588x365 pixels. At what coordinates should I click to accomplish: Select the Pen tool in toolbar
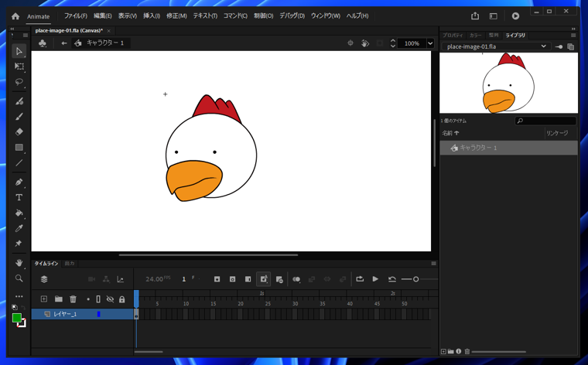pos(19,182)
